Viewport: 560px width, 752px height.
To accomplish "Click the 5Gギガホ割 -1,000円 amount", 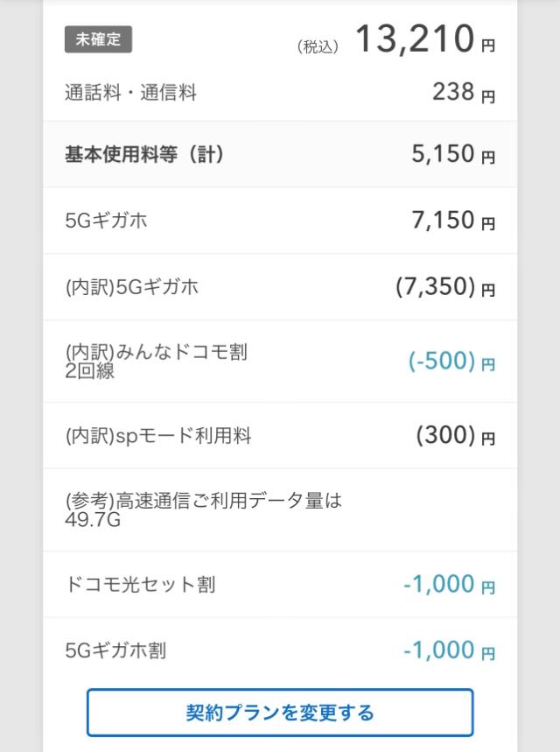I will 449,650.
